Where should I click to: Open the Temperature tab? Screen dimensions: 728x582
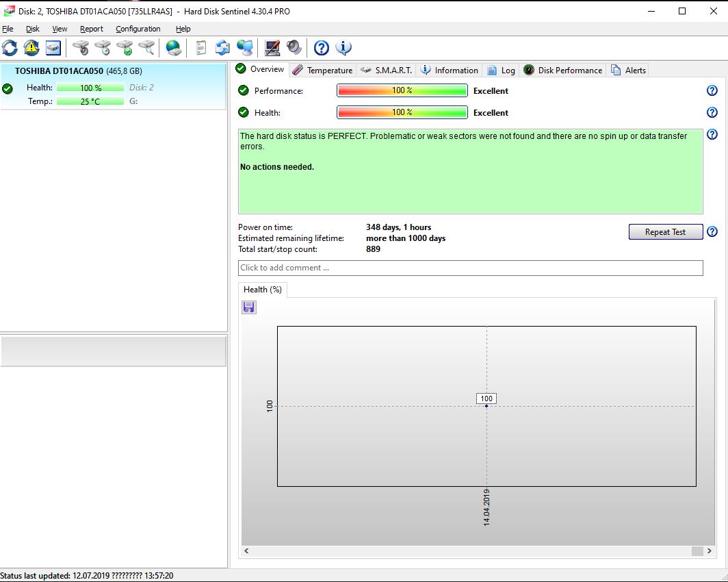[322, 71]
